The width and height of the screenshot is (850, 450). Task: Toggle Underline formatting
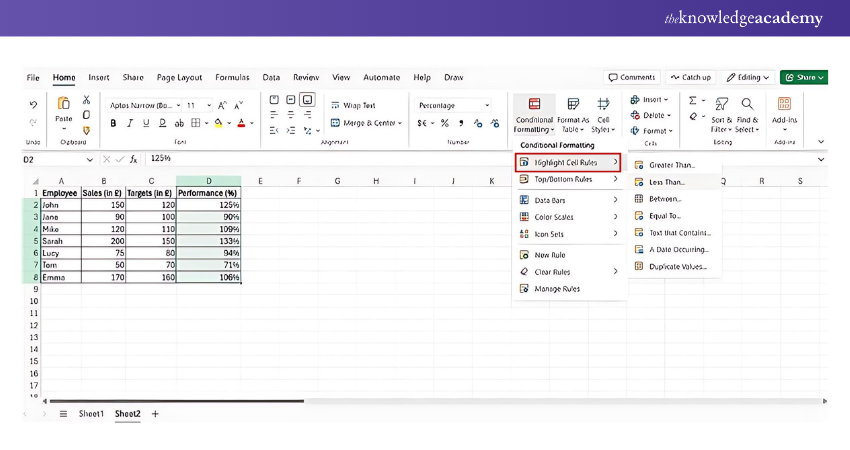(146, 123)
